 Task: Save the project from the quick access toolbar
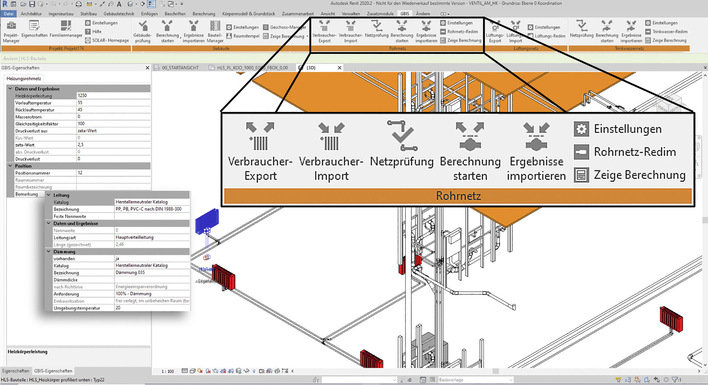point(32,4)
